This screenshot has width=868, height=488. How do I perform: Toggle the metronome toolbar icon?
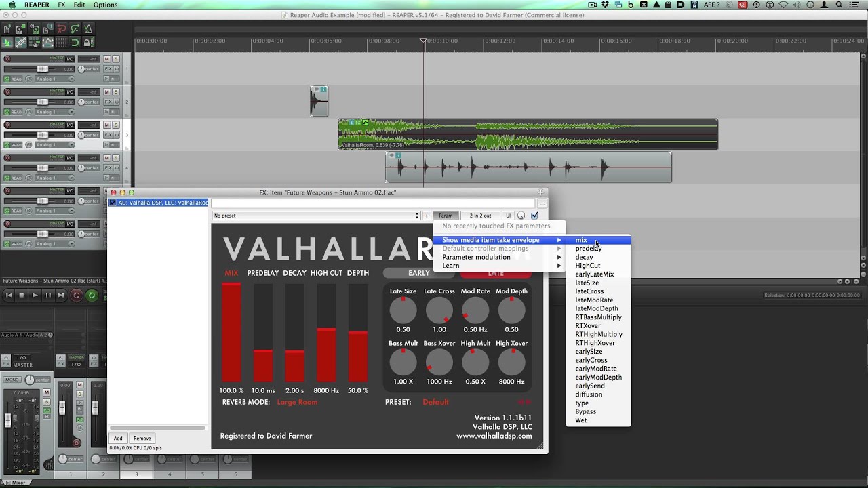coord(89,29)
